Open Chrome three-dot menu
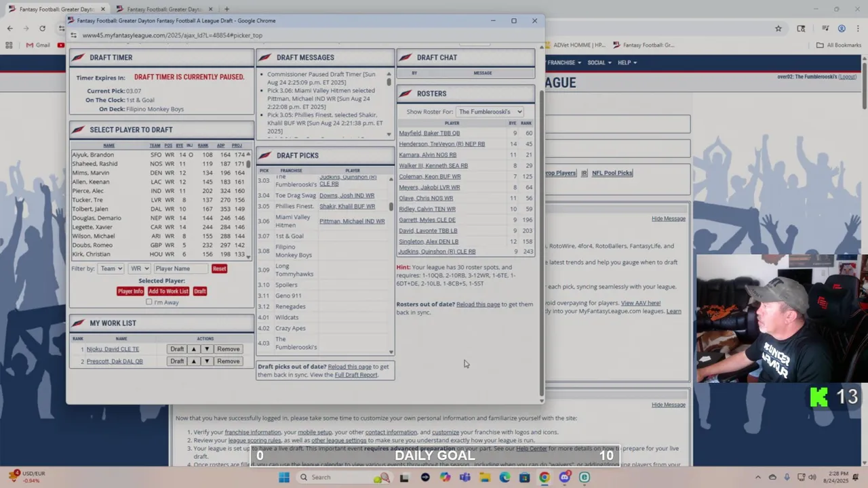 pos(857,28)
